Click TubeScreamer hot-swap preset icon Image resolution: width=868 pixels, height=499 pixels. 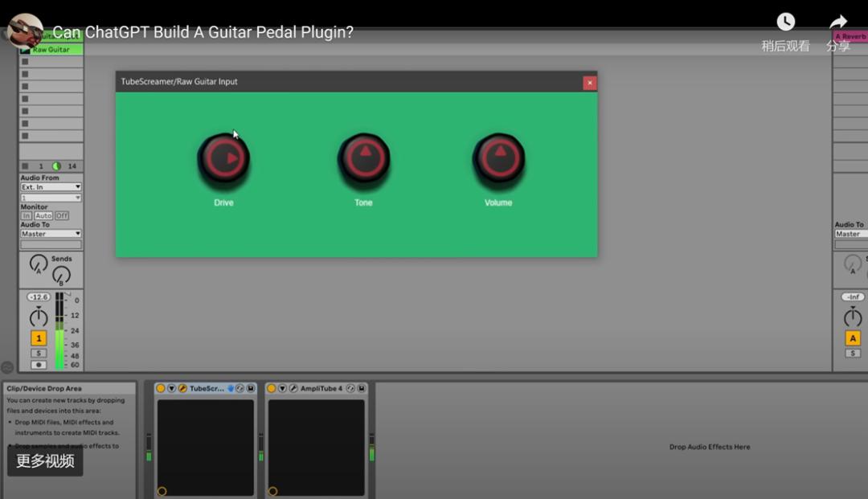tap(240, 388)
